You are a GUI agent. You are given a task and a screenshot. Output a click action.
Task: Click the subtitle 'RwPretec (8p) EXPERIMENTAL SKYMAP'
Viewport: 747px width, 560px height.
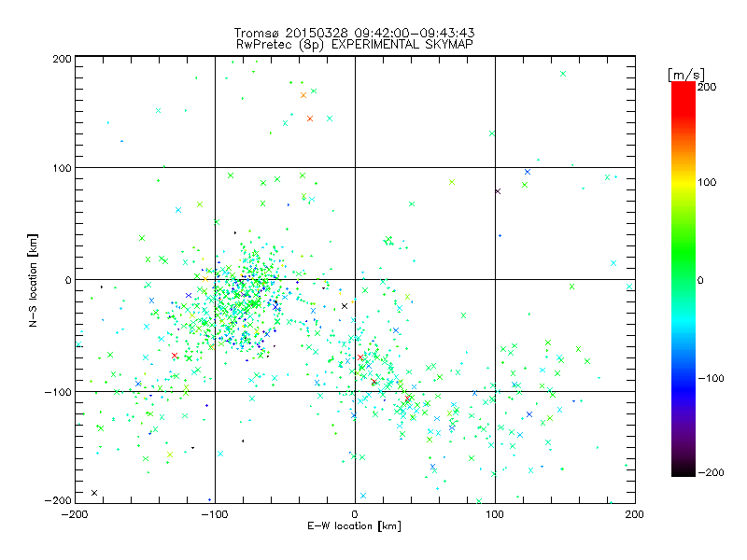point(354,44)
